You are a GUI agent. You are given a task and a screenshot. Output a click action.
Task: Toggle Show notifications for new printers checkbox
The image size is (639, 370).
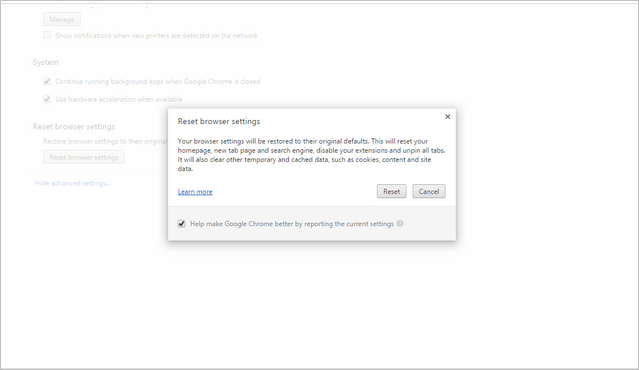point(47,35)
